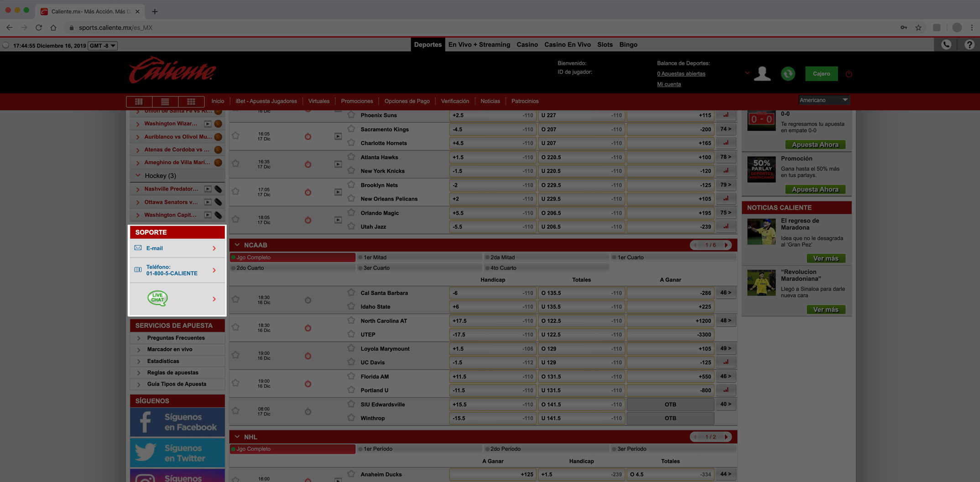Viewport: 980px width, 482px height.
Task: Open 0 Apuestas abiertas link
Action: 681,73
